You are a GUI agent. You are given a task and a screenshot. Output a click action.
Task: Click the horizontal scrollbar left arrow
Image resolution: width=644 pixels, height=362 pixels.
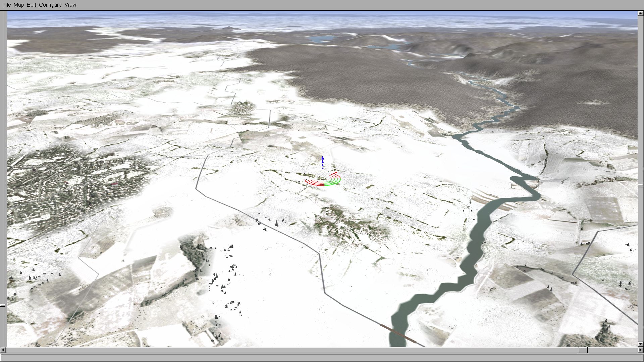pos(3,350)
